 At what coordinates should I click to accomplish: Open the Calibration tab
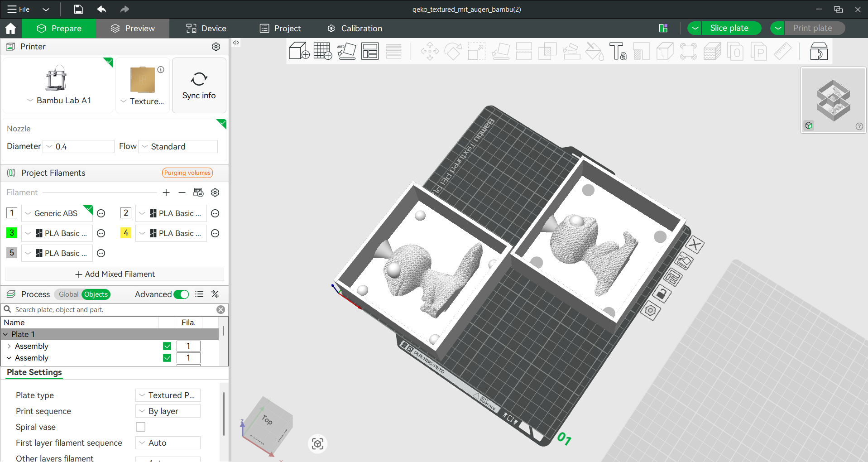(355, 28)
